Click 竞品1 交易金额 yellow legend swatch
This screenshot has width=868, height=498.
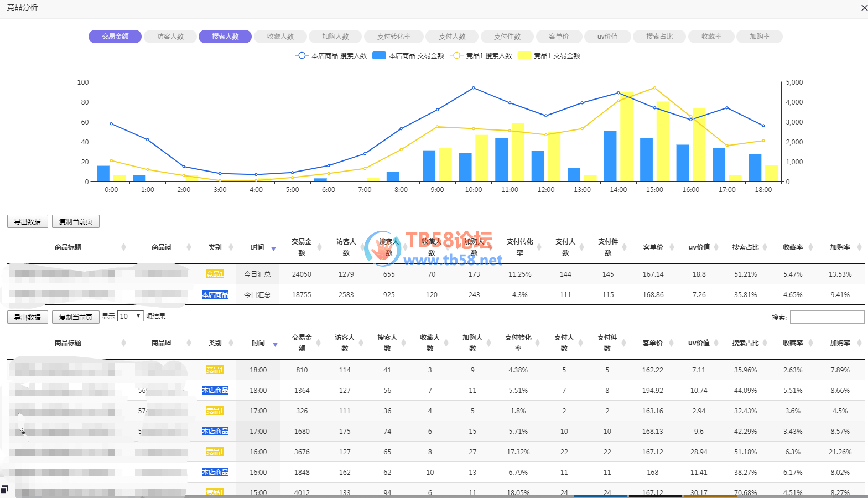[524, 55]
